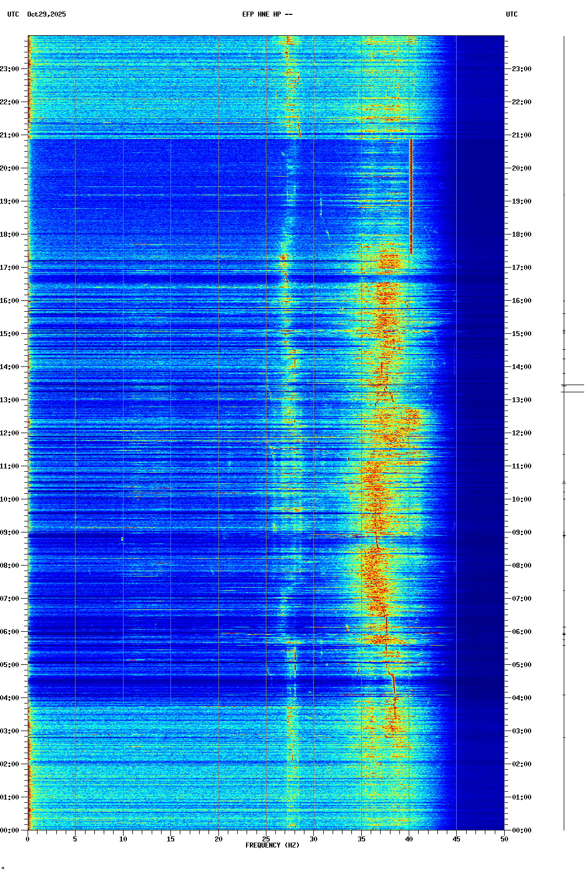Click the FREQUENCY (HZ) axis label
The image size is (588, 874).
click(x=272, y=845)
